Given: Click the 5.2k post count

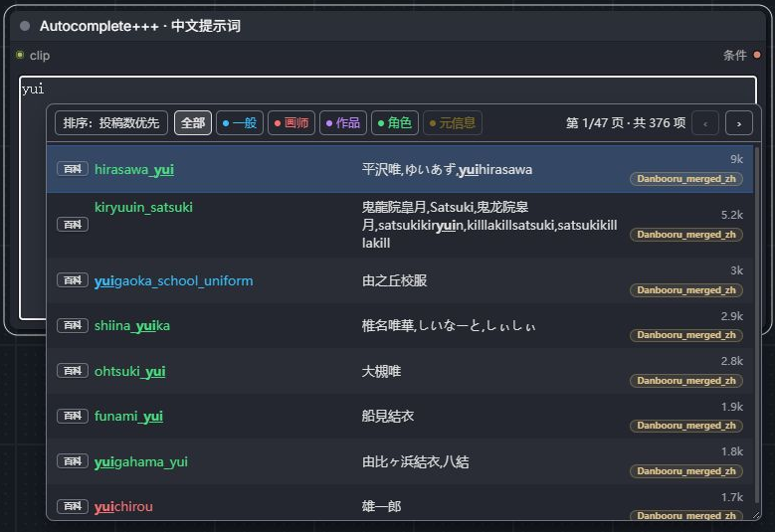Looking at the screenshot, I should click(x=732, y=215).
